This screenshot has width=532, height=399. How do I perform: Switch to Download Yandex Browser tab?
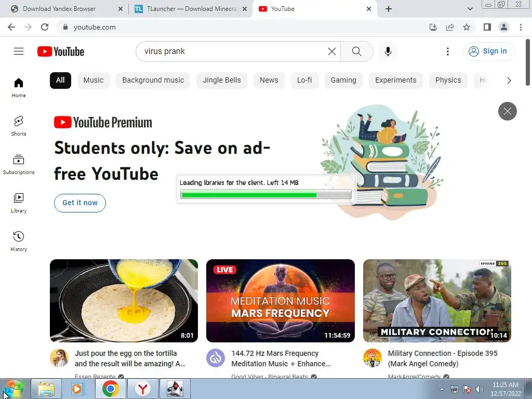click(x=59, y=9)
